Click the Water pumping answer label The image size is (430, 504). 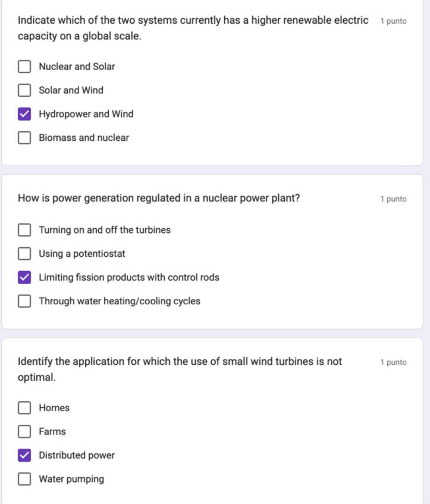pyautogui.click(x=71, y=479)
